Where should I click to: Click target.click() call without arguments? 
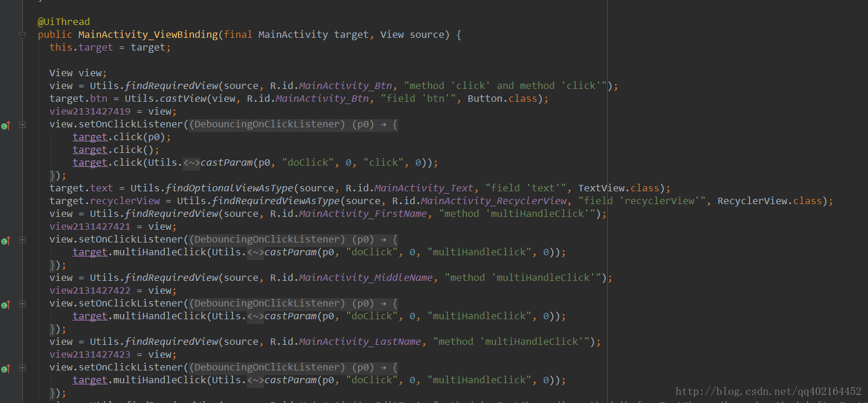[113, 150]
